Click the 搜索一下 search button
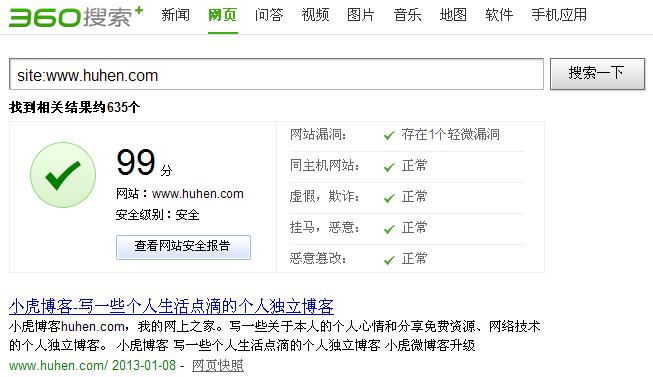This screenshot has height=377, width=653. coord(597,74)
